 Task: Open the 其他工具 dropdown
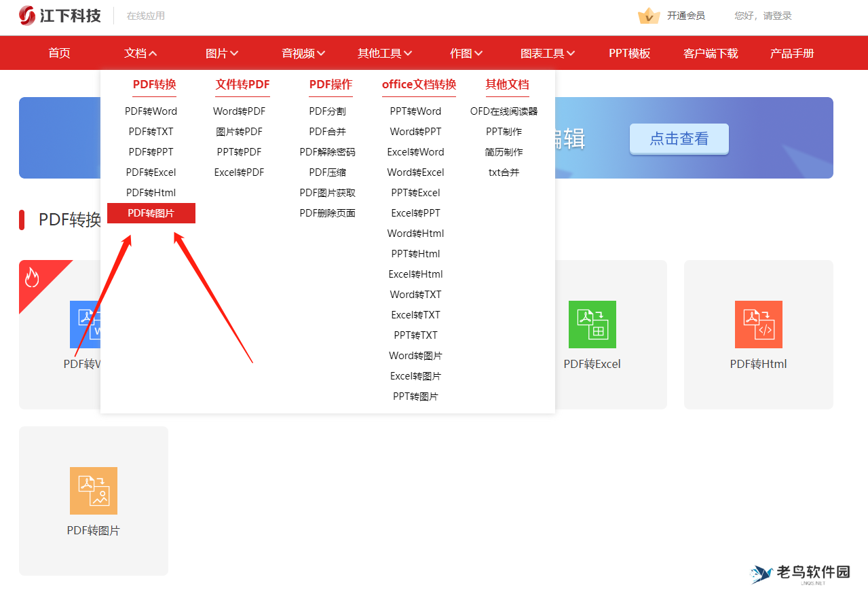[x=385, y=52]
